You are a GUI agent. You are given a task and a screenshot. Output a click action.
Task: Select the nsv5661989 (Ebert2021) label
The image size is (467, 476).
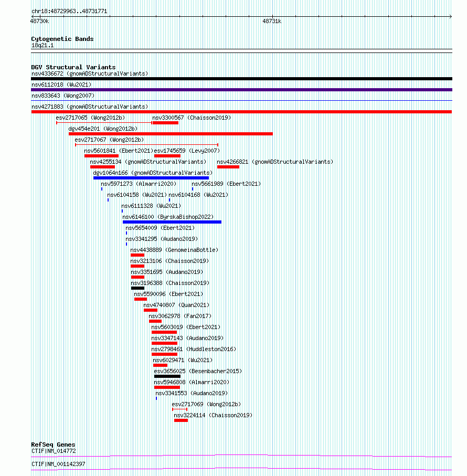[x=226, y=184]
